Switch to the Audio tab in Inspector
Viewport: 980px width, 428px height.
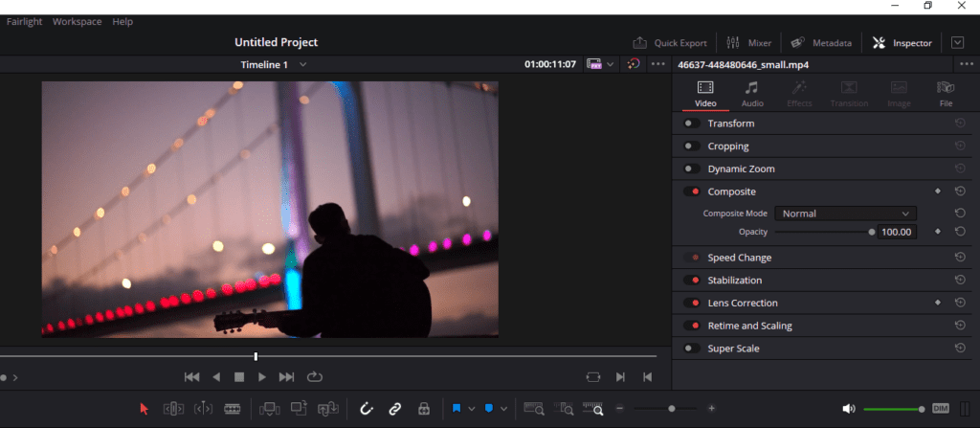(x=752, y=93)
